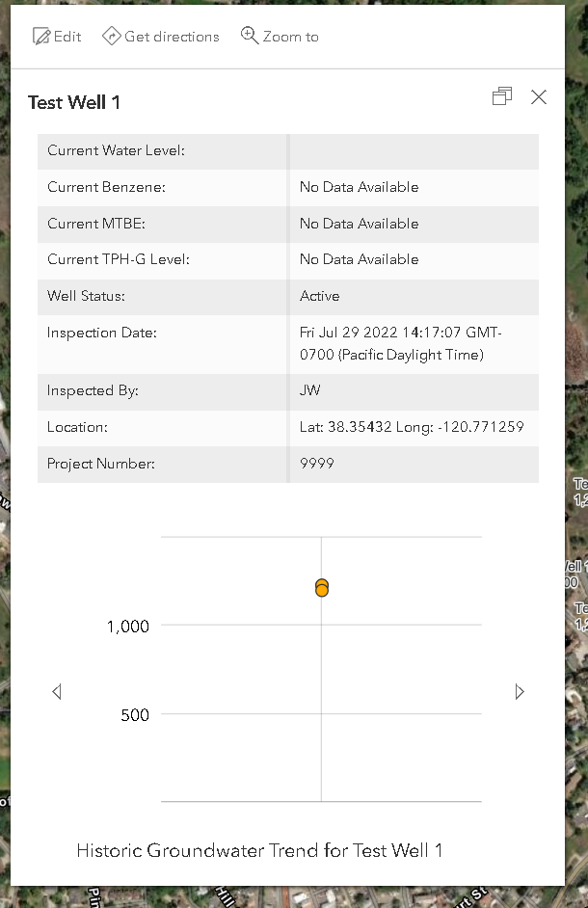Click the Edit label in the toolbar
The width and height of the screenshot is (588, 908).
point(66,37)
